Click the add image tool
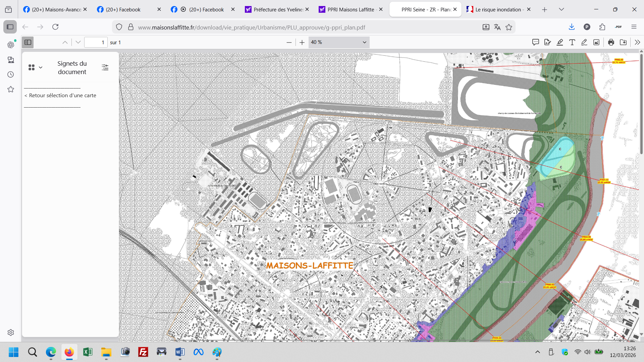Image resolution: width=644 pixels, height=362 pixels. tap(596, 42)
